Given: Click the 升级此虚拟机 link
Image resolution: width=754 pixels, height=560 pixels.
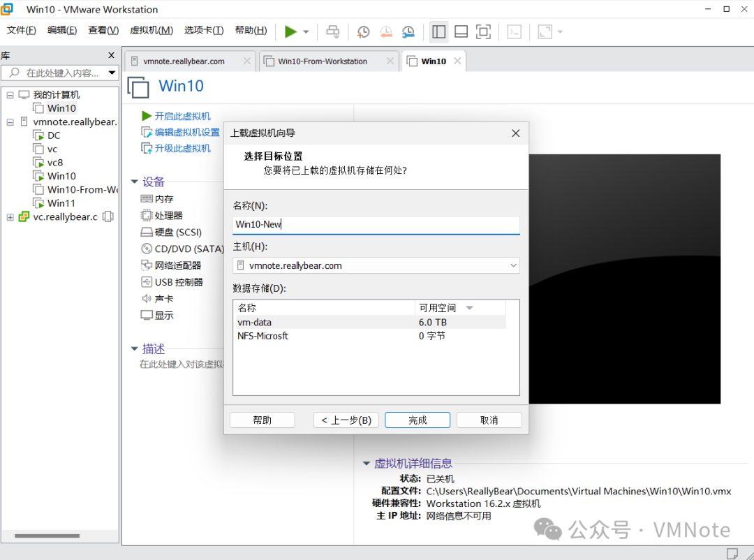Looking at the screenshot, I should [x=182, y=148].
